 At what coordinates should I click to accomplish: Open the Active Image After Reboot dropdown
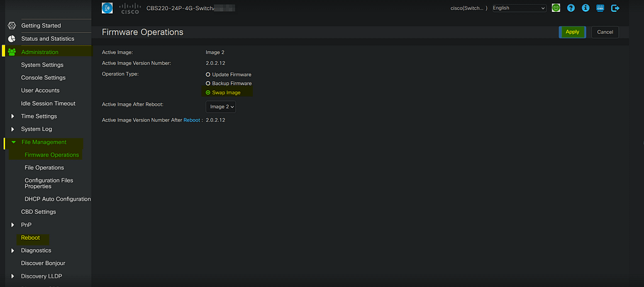(221, 107)
